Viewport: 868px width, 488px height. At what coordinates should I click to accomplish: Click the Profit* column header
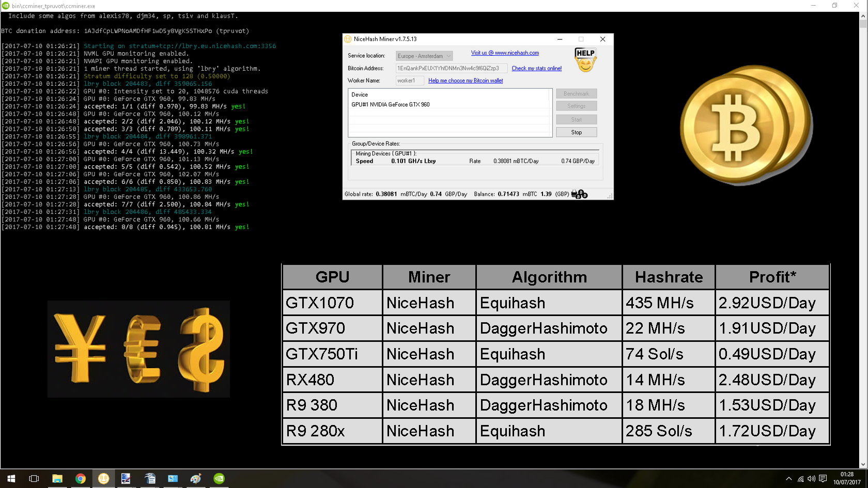(772, 277)
